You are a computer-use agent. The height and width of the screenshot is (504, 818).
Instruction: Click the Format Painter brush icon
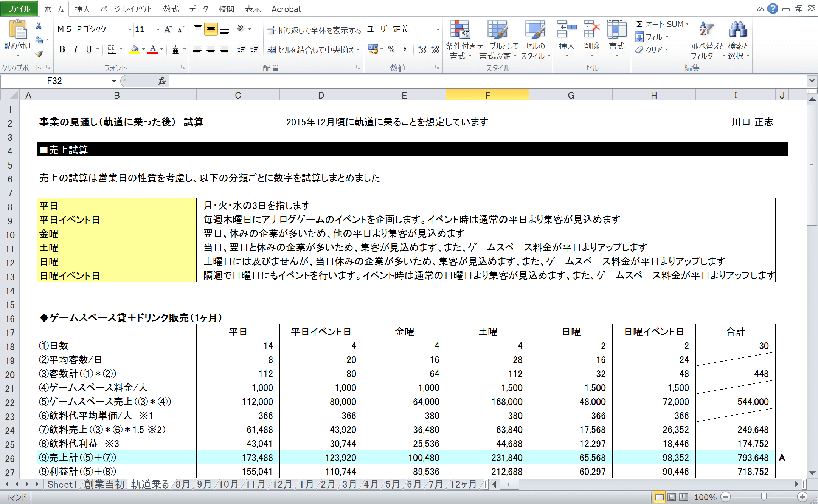39,54
